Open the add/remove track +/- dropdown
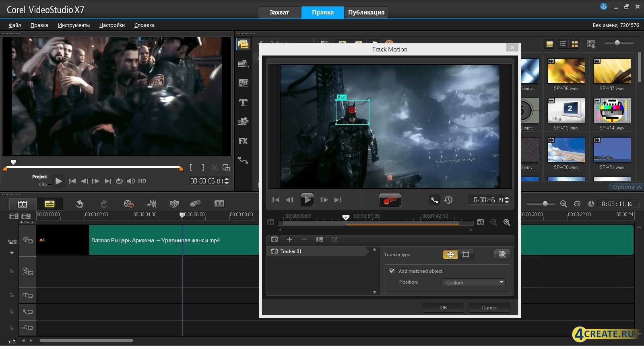The width and height of the screenshot is (644, 346). (x=27, y=222)
